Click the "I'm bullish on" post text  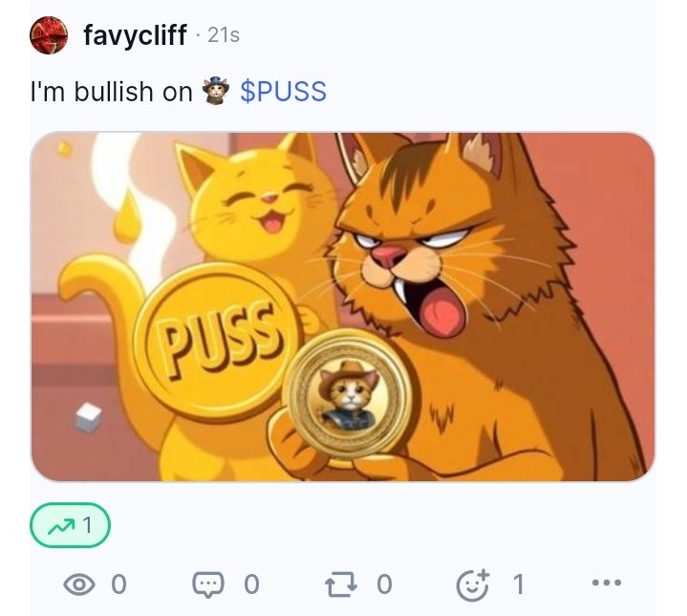tap(112, 92)
